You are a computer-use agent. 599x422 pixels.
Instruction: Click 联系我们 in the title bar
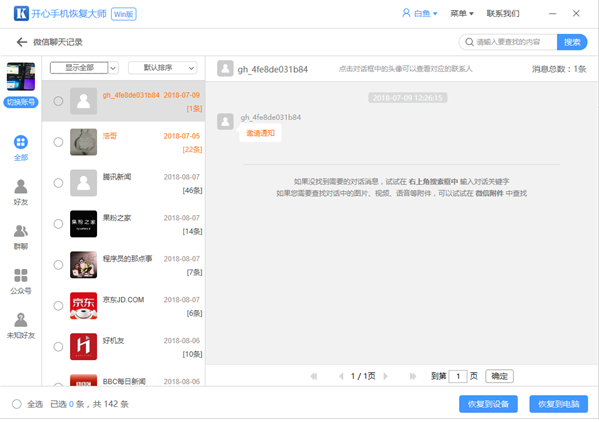click(x=503, y=13)
